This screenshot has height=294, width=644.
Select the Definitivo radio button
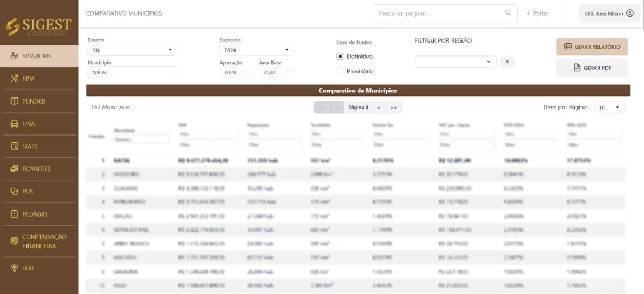tap(340, 57)
